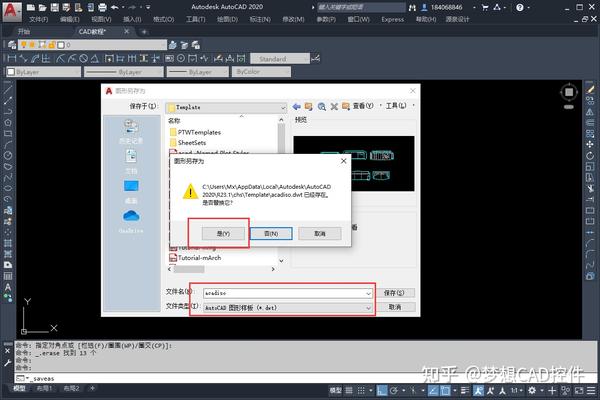Select the SheetSets folder

pyautogui.click(x=188, y=143)
